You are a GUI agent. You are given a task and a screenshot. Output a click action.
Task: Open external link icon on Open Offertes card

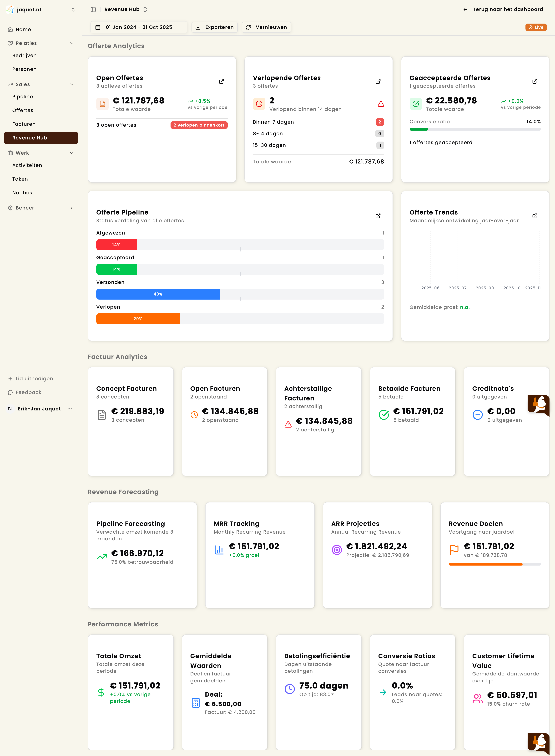pos(221,81)
